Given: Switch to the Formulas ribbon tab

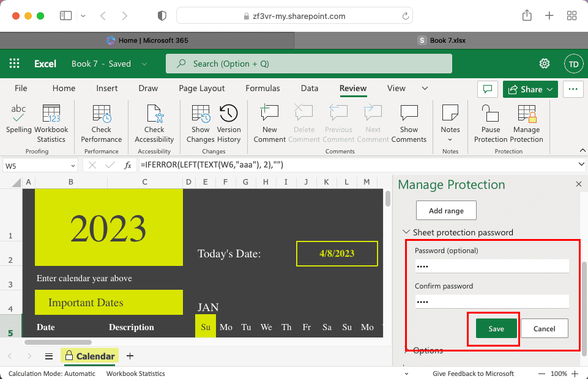Looking at the screenshot, I should click(x=262, y=88).
